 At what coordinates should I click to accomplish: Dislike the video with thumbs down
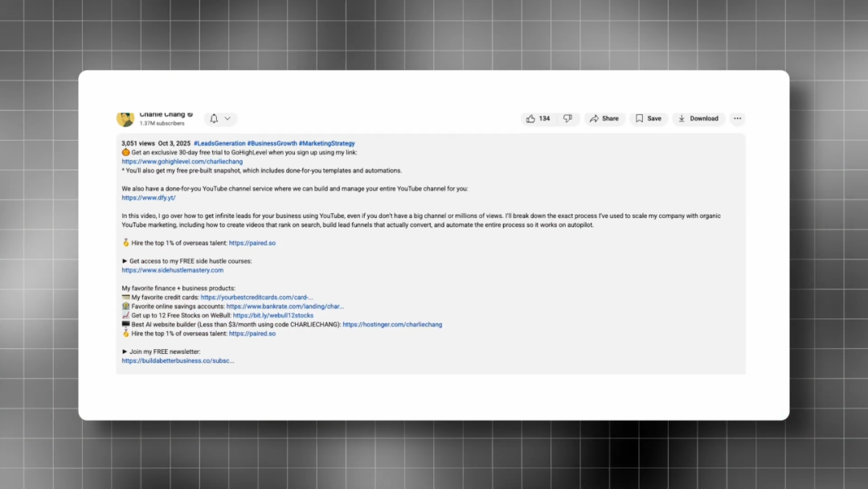tap(567, 118)
